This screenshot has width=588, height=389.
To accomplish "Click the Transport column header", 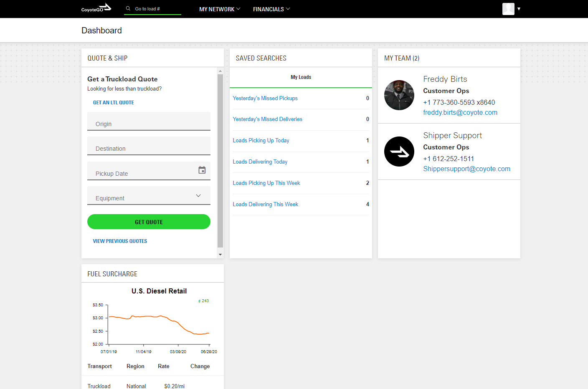I will click(99, 366).
